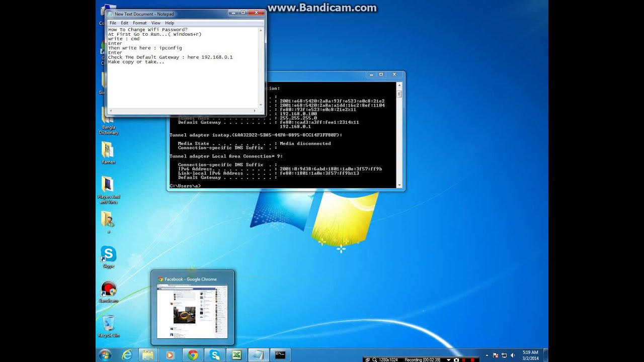This screenshot has width=644, height=362.
Task: Click '192.168.0.1' gateway address in Command Prompt
Action: tap(295, 127)
